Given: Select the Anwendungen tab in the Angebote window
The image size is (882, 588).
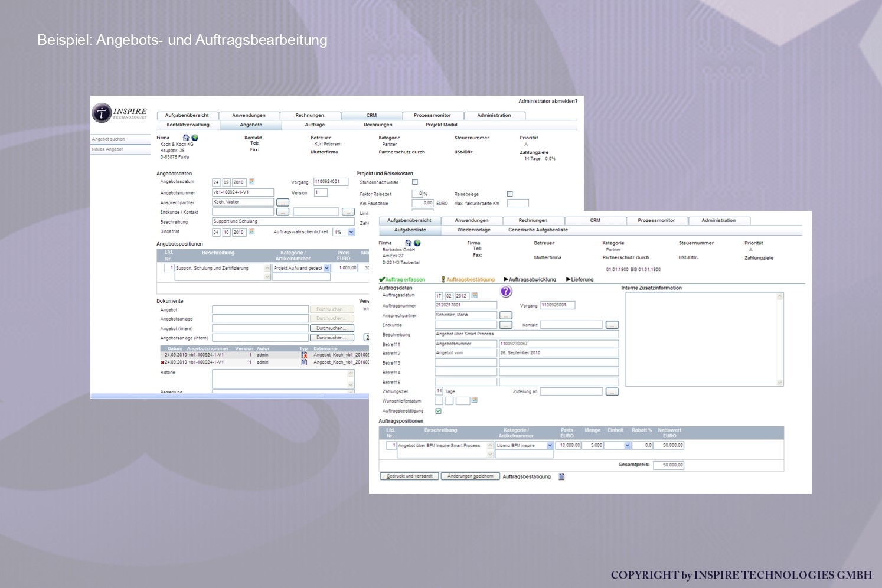Looking at the screenshot, I should (249, 115).
